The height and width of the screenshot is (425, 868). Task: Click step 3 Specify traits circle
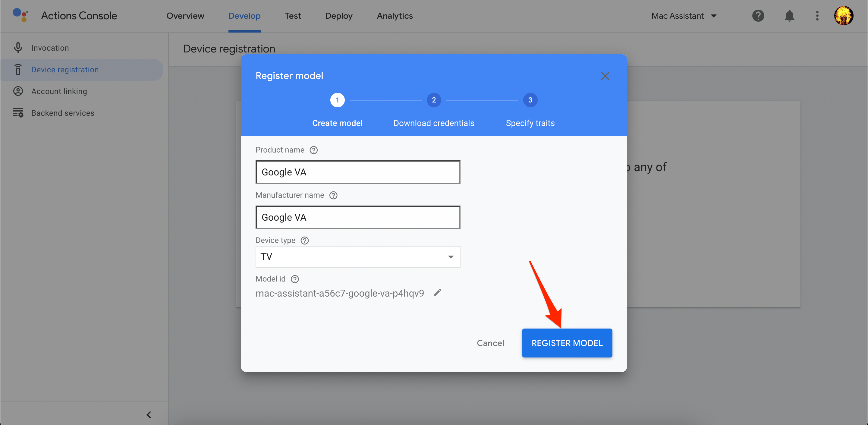coord(530,100)
